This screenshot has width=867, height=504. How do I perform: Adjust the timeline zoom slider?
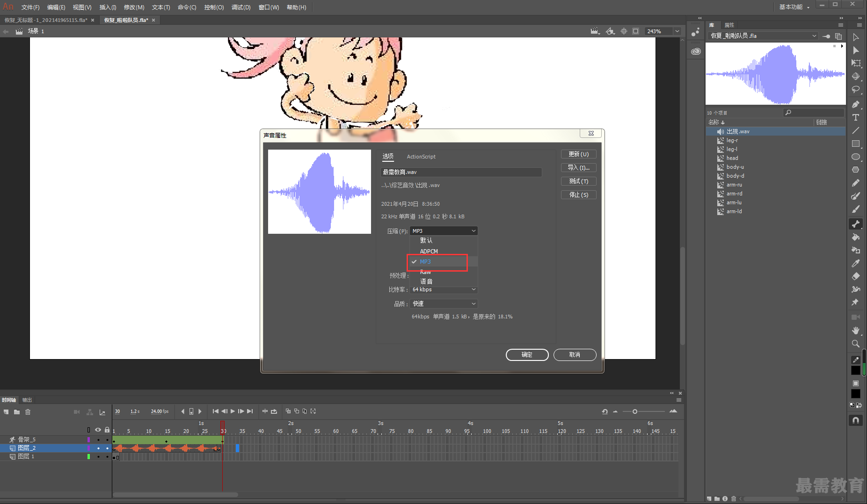(x=635, y=411)
